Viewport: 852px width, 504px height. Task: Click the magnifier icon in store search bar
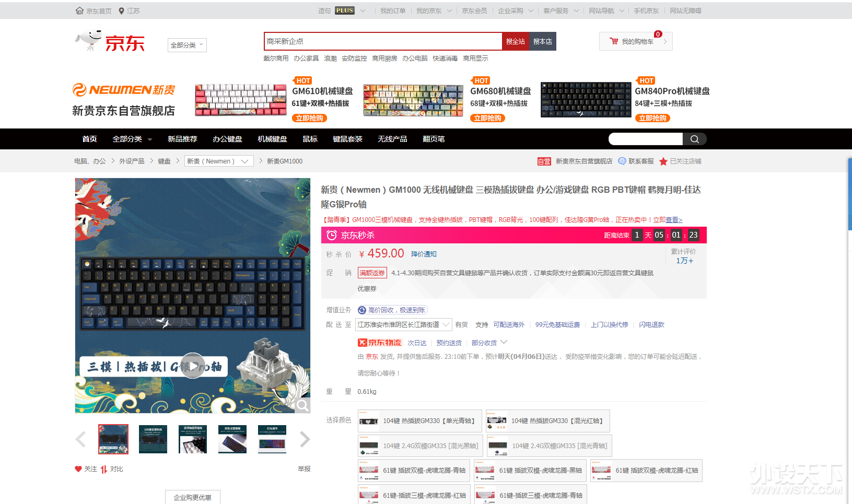[x=695, y=139]
